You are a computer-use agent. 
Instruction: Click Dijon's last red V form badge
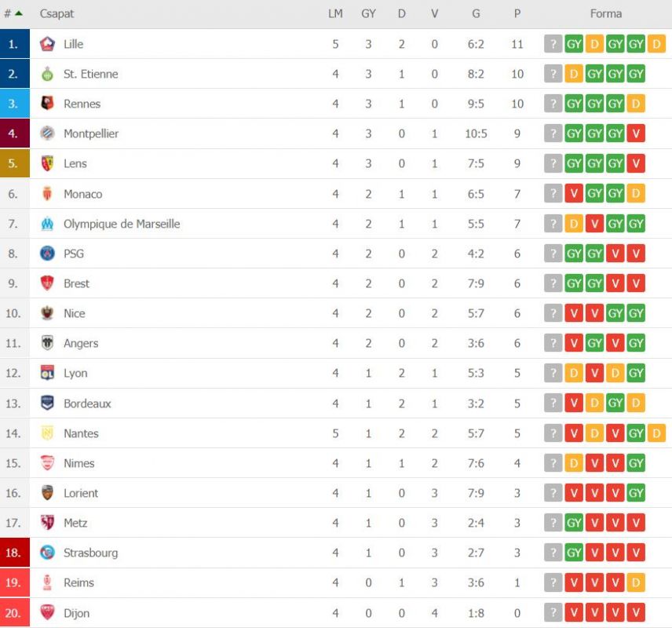[x=636, y=612]
